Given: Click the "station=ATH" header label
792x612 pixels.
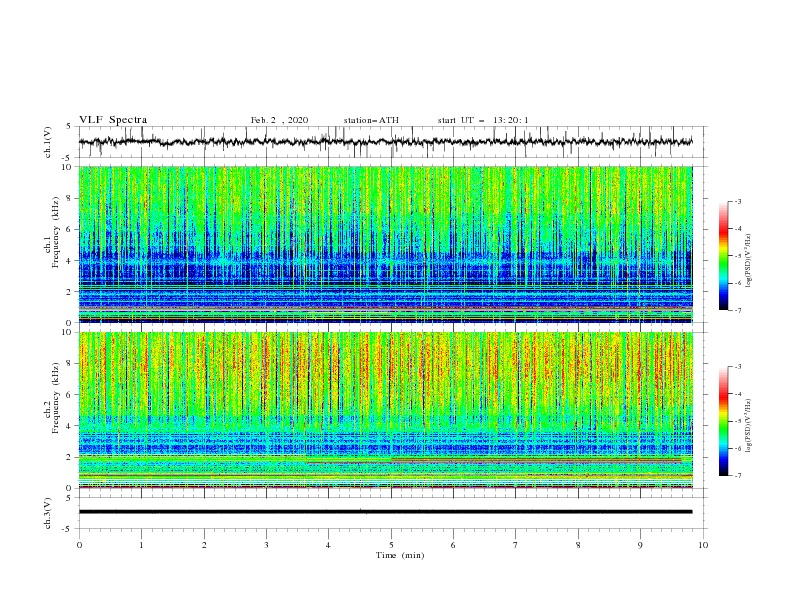Looking at the screenshot, I should pos(371,120).
